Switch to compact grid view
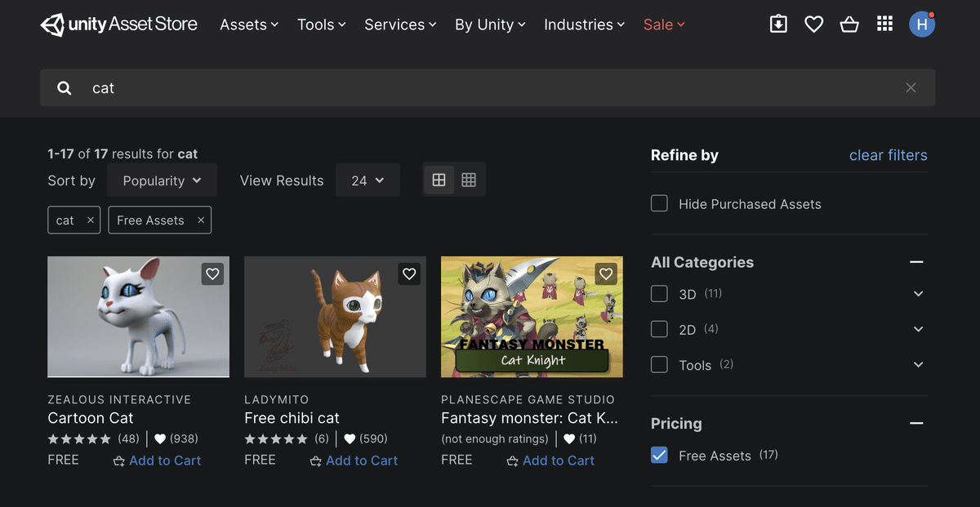The width and height of the screenshot is (980, 507). click(469, 180)
